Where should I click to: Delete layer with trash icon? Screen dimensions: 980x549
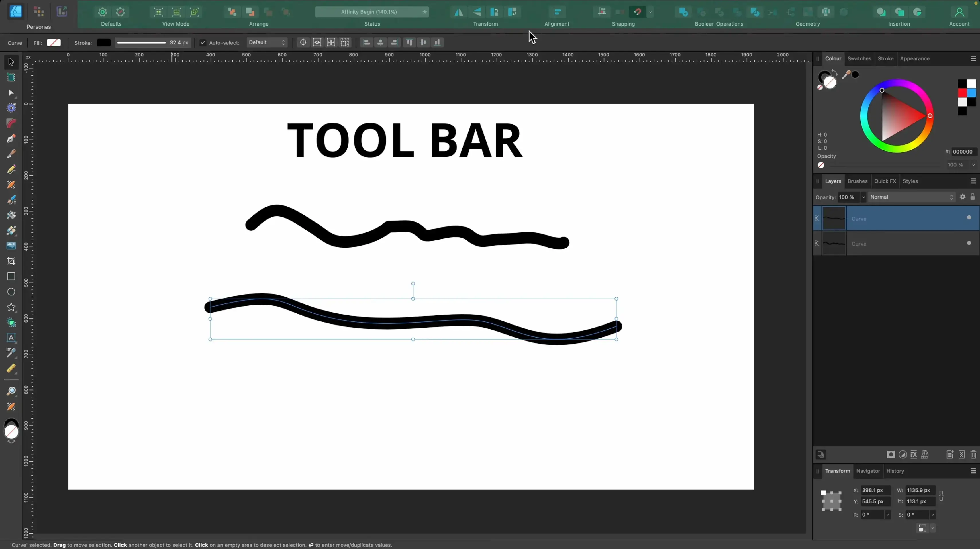[973, 455]
